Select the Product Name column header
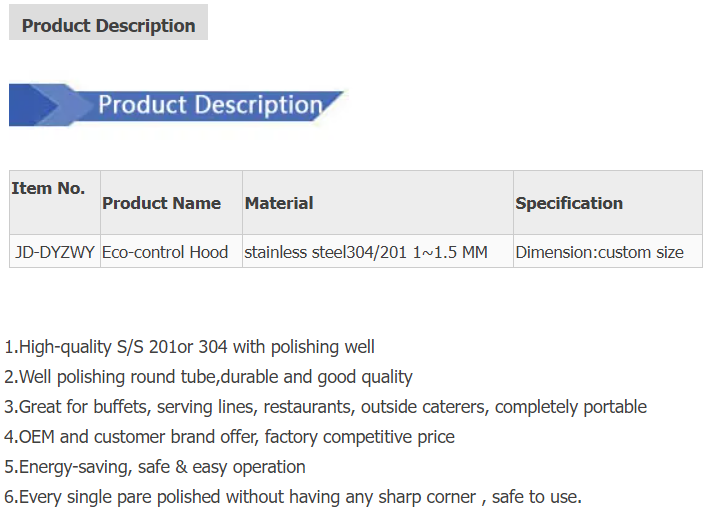710x510 pixels. coord(171,202)
